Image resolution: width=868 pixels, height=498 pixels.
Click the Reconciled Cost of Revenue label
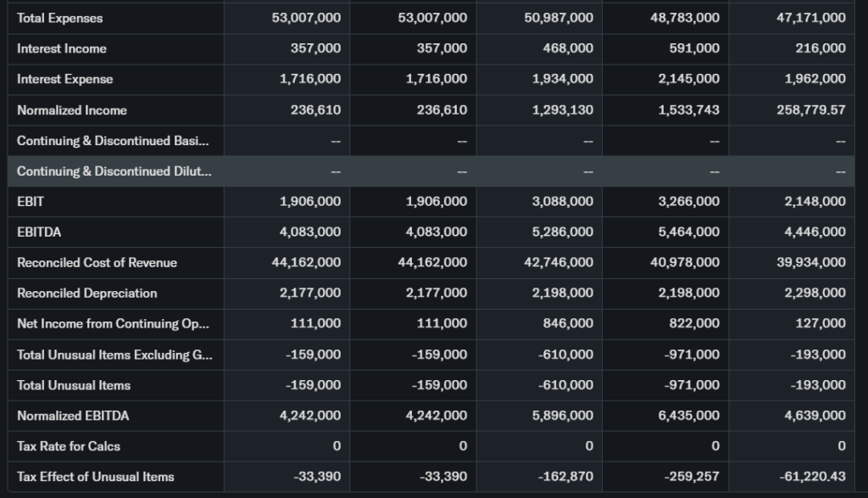(97, 263)
